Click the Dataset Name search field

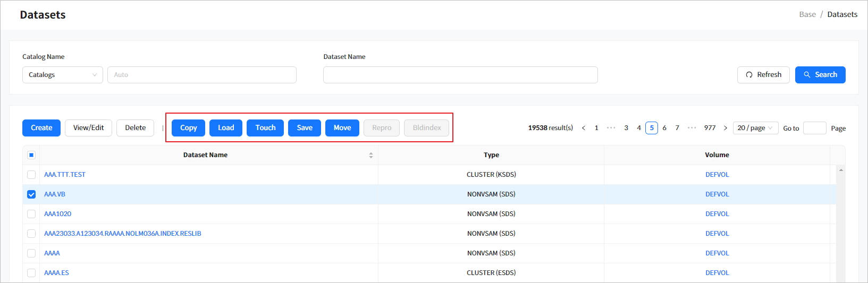460,75
